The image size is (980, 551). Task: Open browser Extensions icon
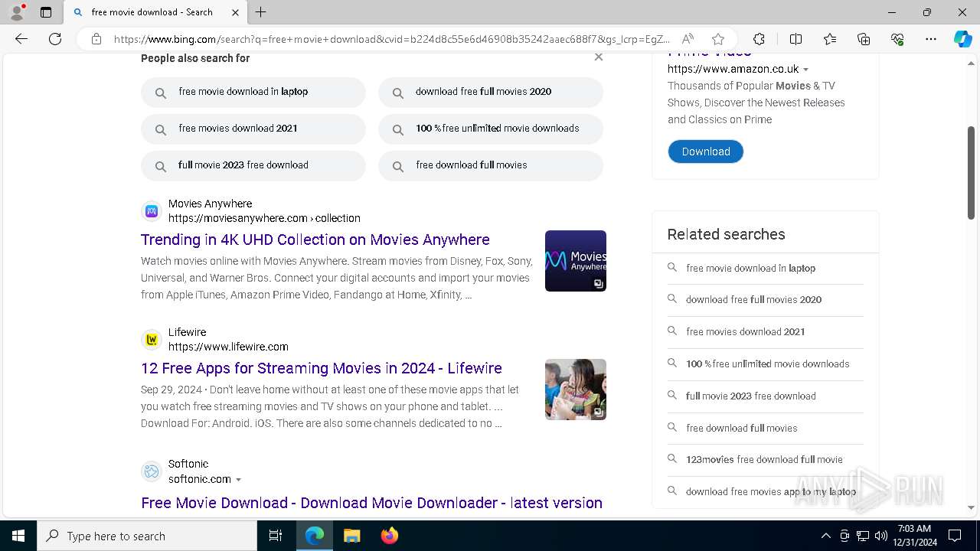759,39
